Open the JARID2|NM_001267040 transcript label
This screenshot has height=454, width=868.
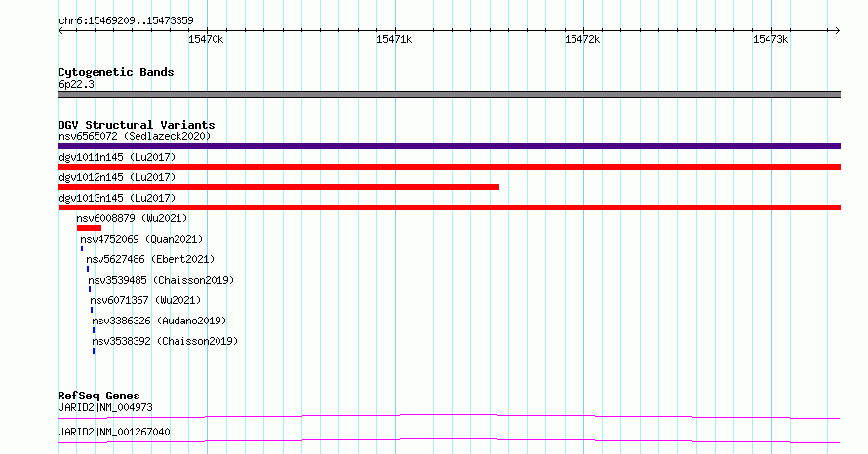point(114,432)
